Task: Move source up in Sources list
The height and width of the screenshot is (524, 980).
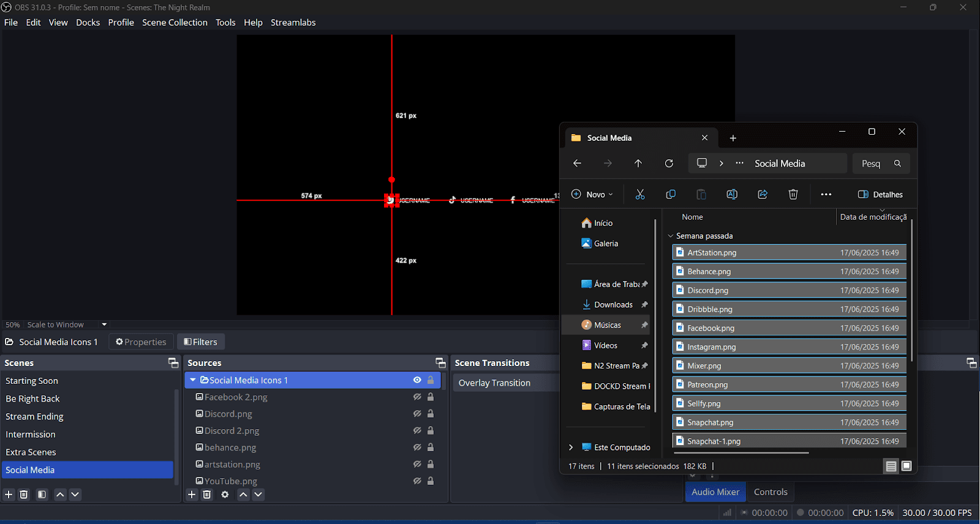Action: coord(243,495)
